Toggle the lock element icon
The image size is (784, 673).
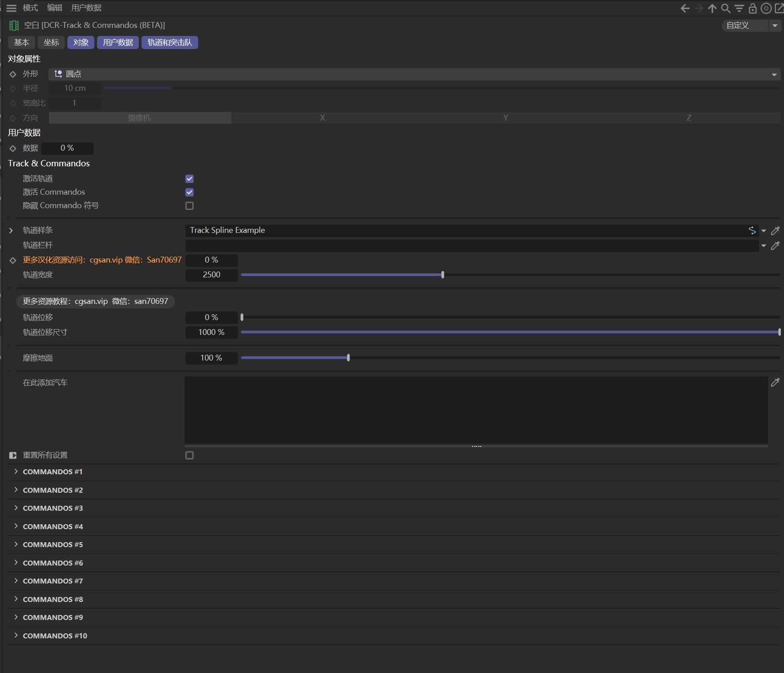pos(753,8)
